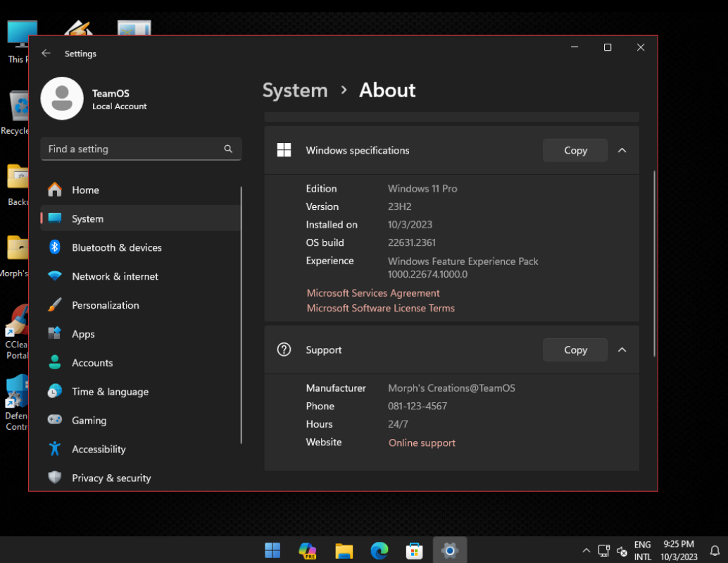Open Microsoft Software License Terms link
728x563 pixels.
click(380, 308)
